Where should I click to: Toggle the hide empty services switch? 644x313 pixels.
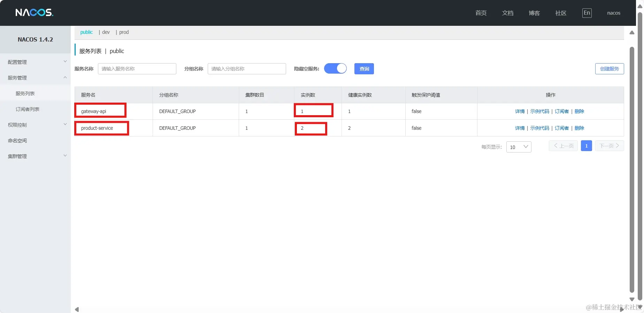pyautogui.click(x=335, y=68)
